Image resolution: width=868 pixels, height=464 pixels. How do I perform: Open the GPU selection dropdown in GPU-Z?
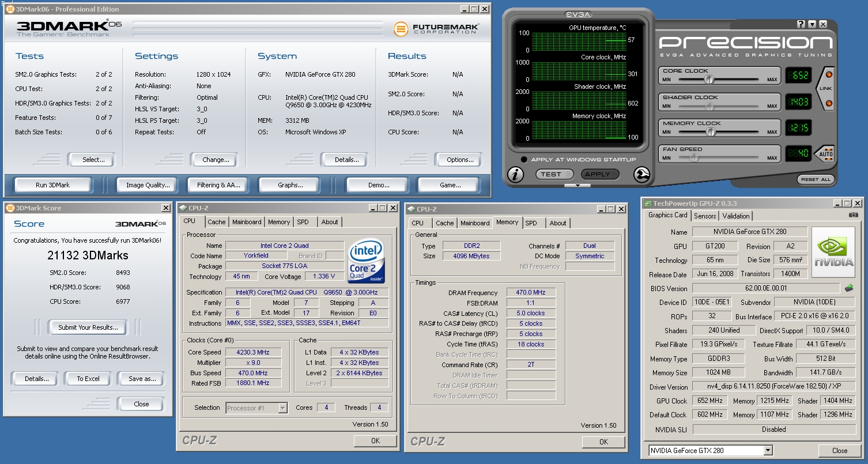[768, 451]
